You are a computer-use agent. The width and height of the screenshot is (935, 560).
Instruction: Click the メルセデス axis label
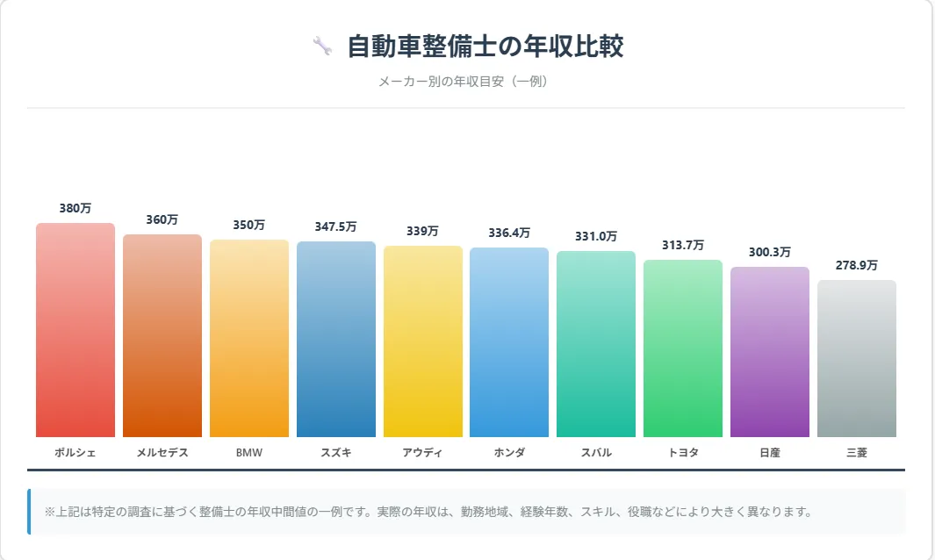click(162, 453)
